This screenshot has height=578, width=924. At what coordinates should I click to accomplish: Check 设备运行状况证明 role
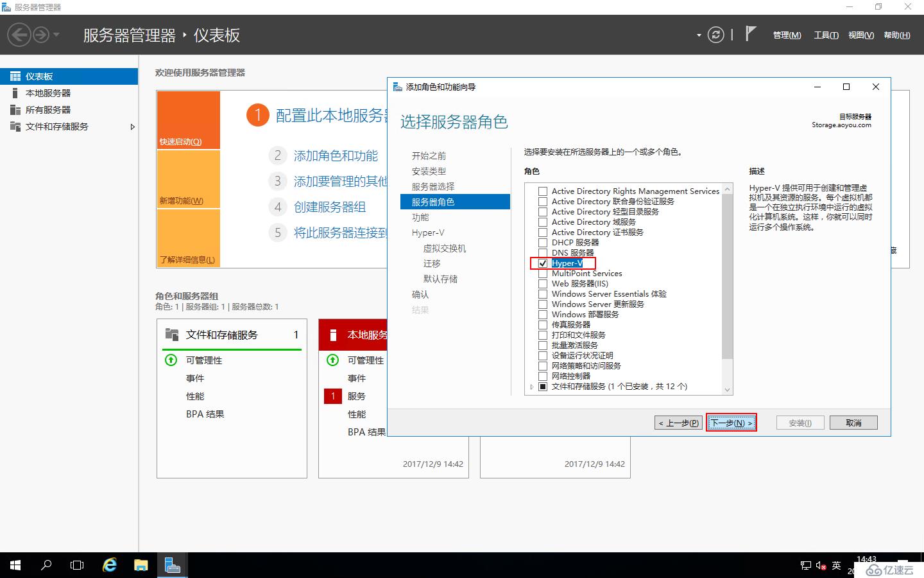point(543,356)
